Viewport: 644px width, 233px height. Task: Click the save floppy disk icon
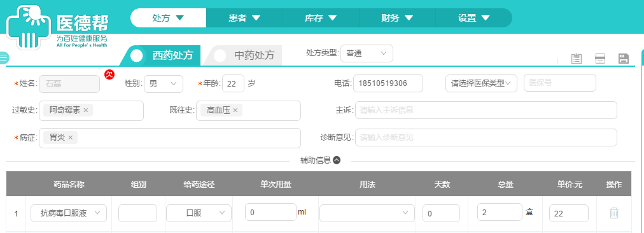point(624,59)
